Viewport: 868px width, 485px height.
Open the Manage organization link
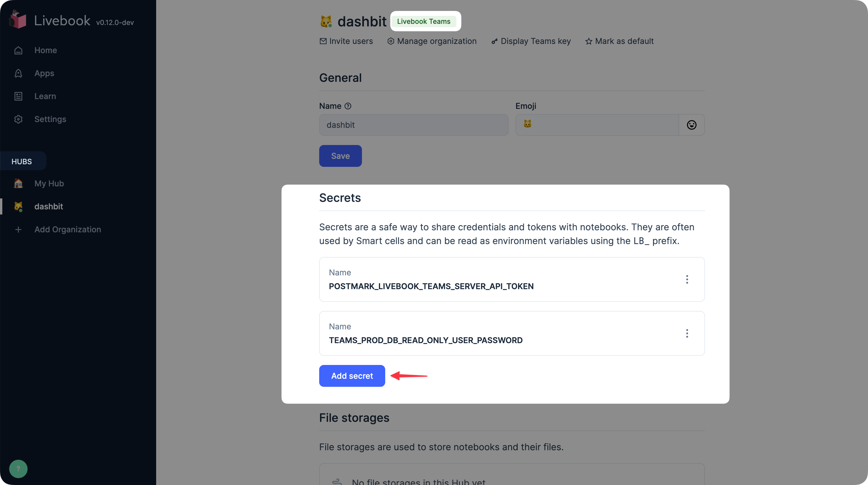tap(432, 41)
